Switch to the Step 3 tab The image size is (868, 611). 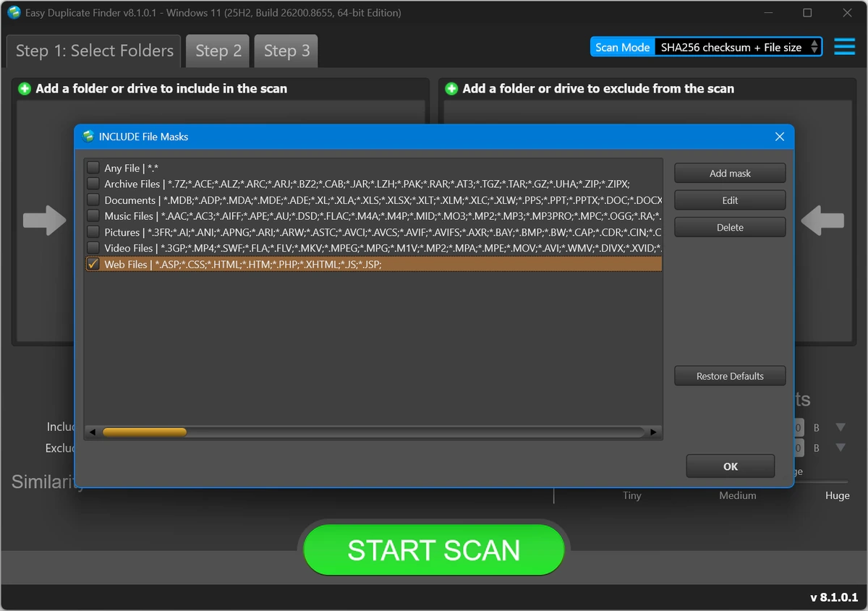(x=286, y=51)
